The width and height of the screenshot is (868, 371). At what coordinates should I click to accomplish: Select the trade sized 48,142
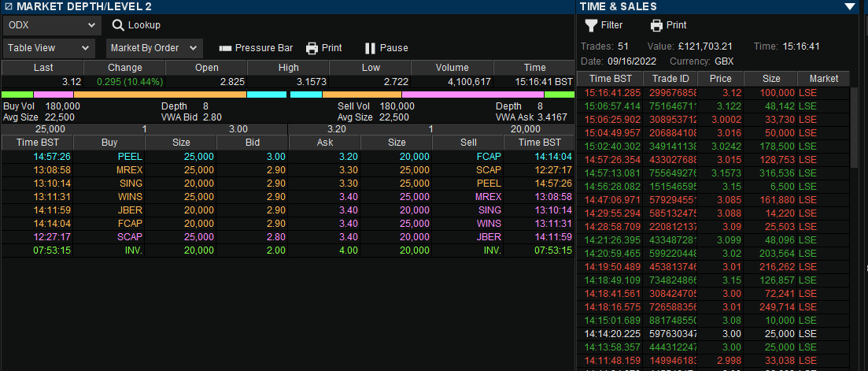tap(714, 106)
